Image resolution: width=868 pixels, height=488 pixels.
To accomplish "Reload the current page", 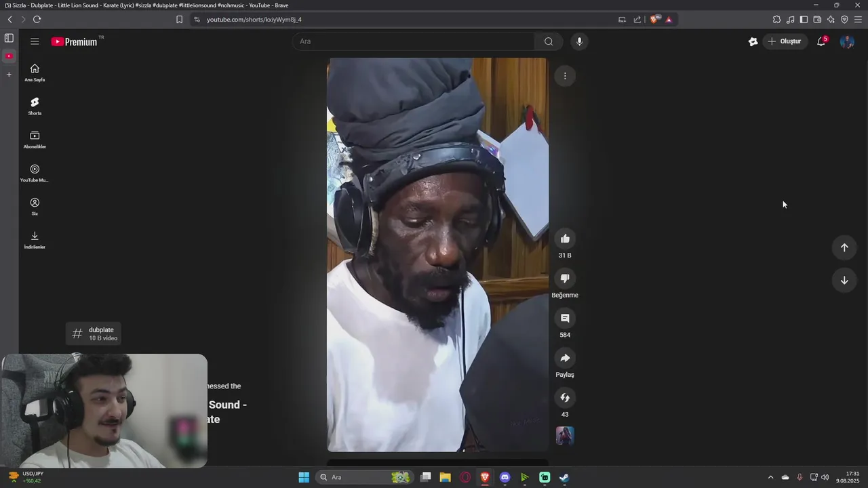I will click(x=37, y=20).
